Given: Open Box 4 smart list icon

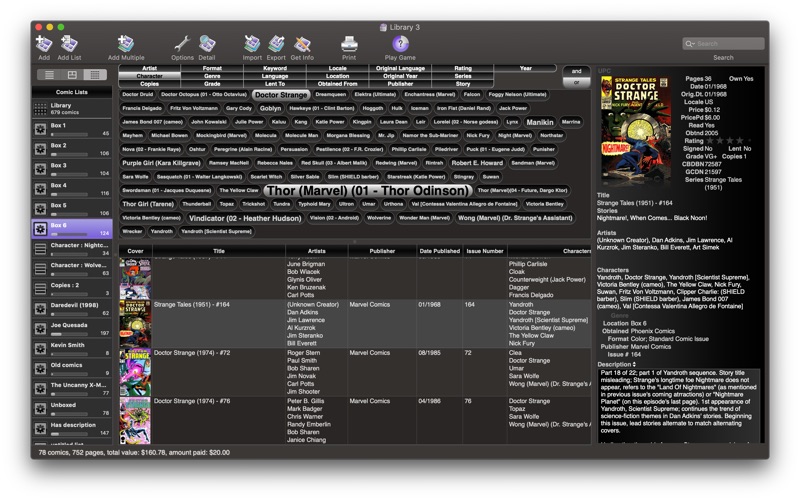Looking at the screenshot, I should [40, 189].
